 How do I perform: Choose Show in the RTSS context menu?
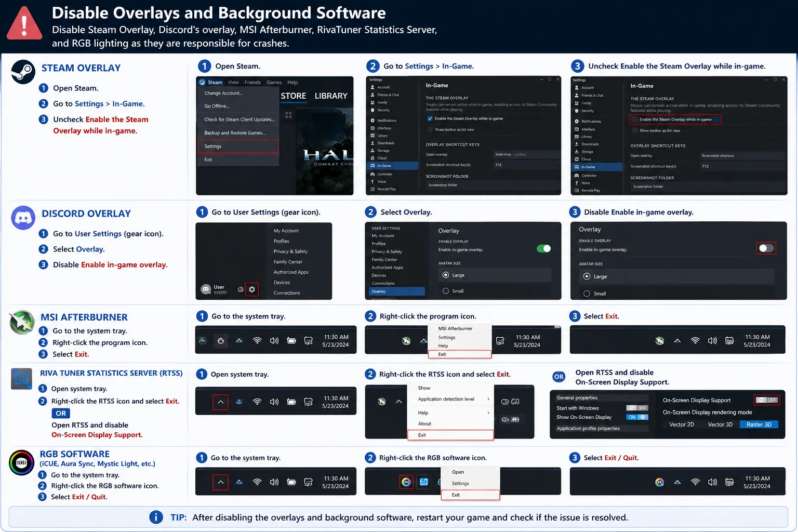pos(450,388)
